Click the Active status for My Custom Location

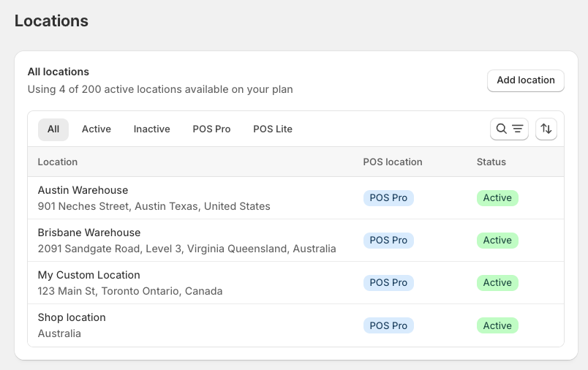(x=497, y=283)
